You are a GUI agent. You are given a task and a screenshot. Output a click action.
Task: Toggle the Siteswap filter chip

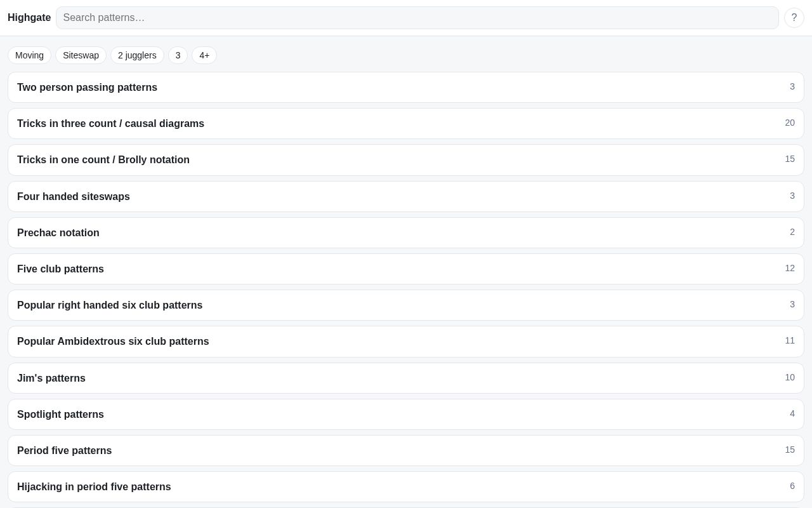coord(81,55)
